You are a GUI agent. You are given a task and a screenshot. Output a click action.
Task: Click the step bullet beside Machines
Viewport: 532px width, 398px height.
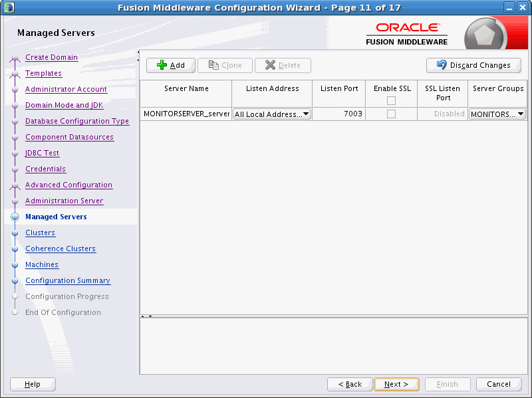[x=15, y=264]
